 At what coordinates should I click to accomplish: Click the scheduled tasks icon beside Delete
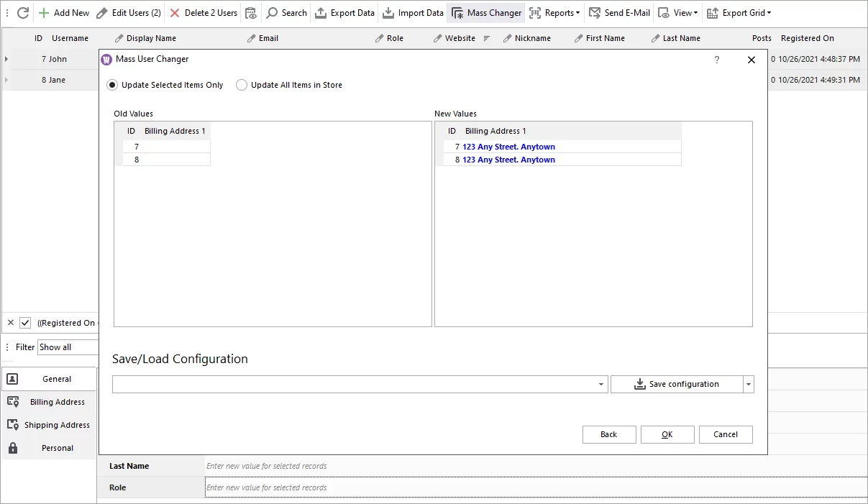pyautogui.click(x=250, y=12)
